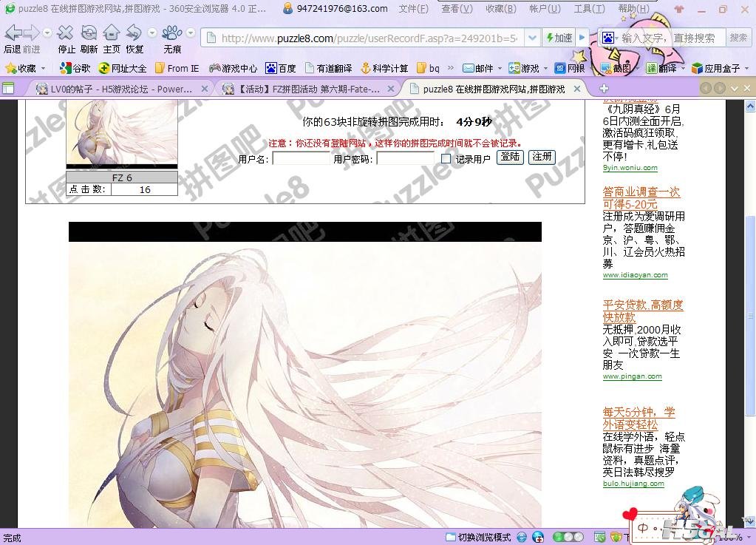Go to the Home page (主页) icon
756x545 pixels.
(112, 33)
